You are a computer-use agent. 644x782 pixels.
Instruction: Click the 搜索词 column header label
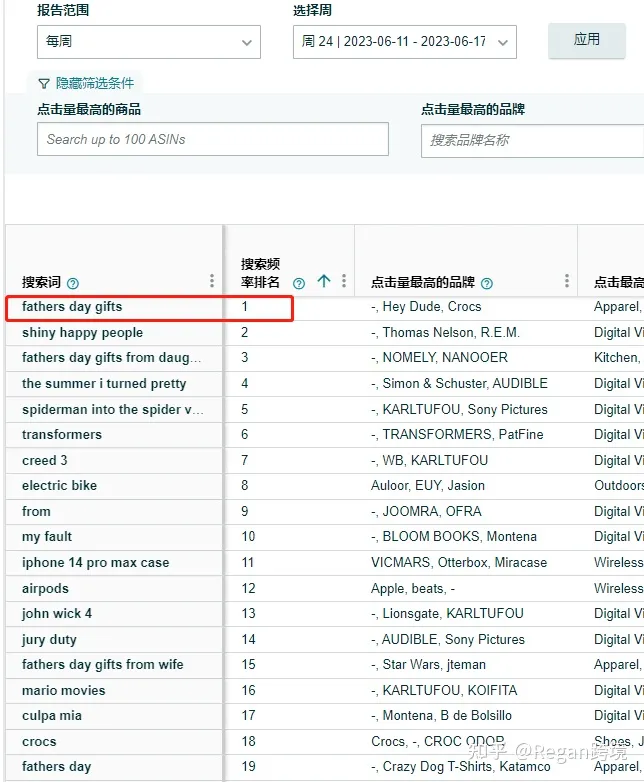[x=41, y=282]
